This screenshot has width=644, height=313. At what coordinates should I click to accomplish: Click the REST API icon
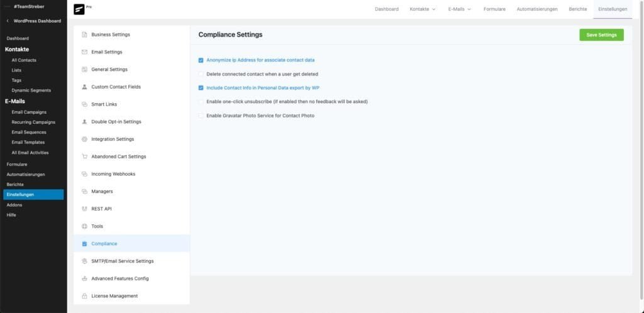tap(84, 209)
